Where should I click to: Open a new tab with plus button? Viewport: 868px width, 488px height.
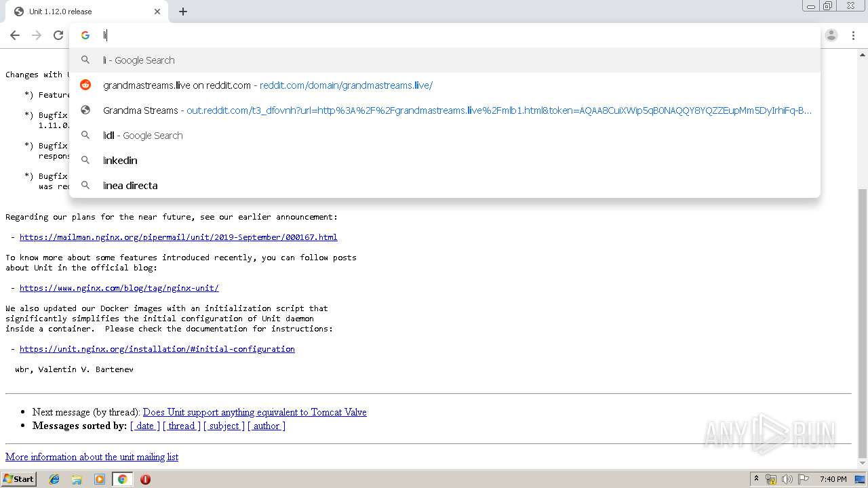(183, 12)
